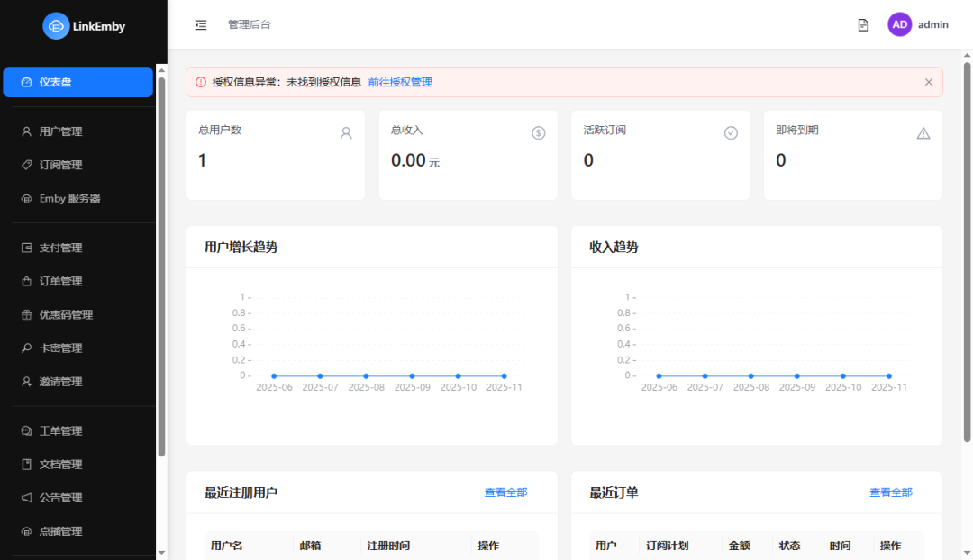Open the 工单管理 chat icon

26,430
